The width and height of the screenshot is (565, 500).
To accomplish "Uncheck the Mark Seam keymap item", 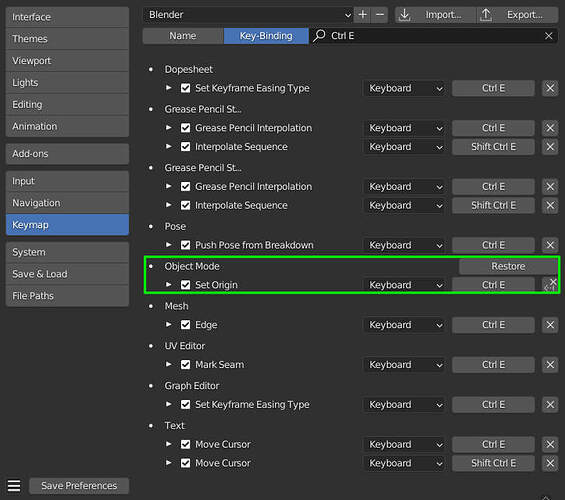I will (x=186, y=365).
